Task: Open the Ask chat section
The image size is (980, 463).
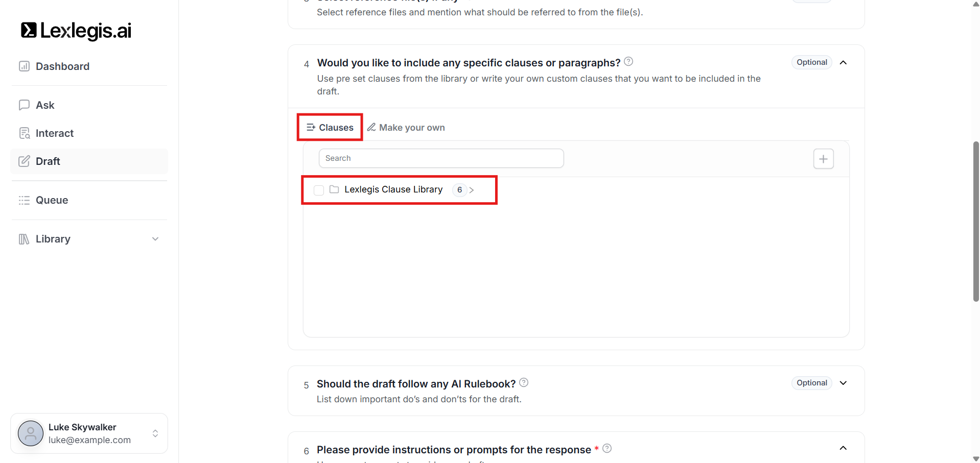Action: click(x=45, y=105)
